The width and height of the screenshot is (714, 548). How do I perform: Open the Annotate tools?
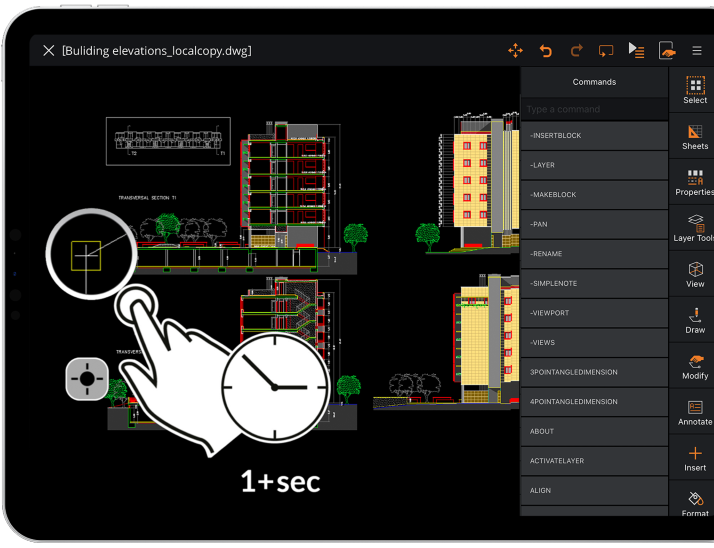(x=695, y=412)
